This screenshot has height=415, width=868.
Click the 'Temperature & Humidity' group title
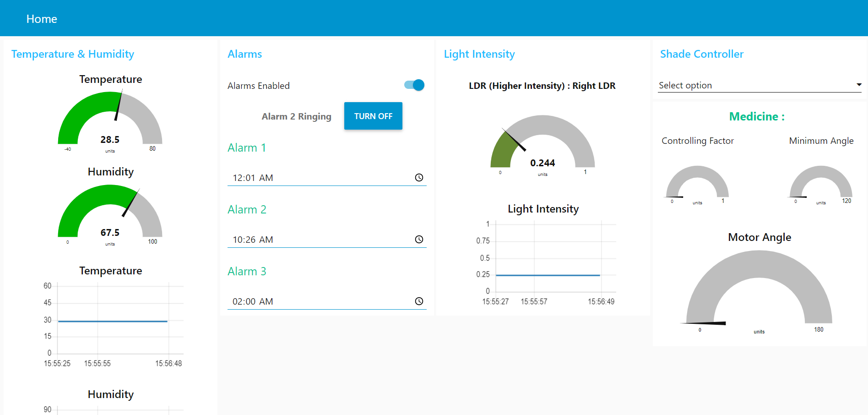(x=73, y=54)
